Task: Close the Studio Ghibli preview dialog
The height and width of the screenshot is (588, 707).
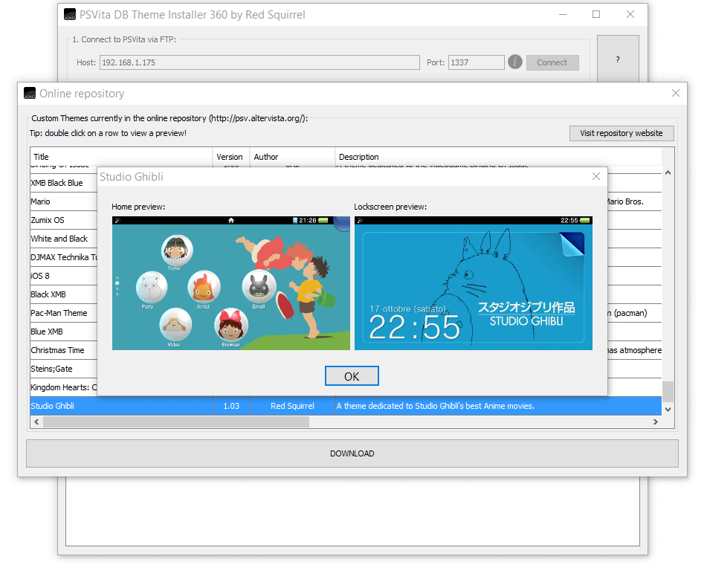Action: 595,177
